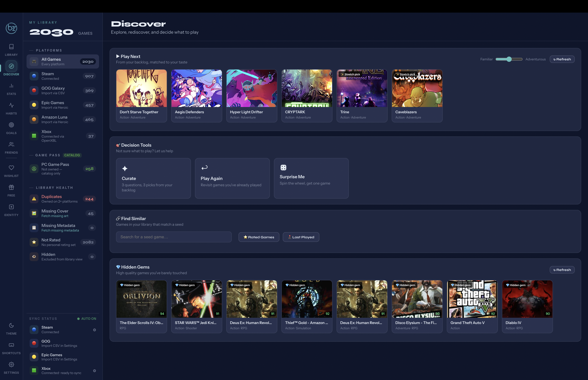Switch theme with the moon icon

pos(11,325)
